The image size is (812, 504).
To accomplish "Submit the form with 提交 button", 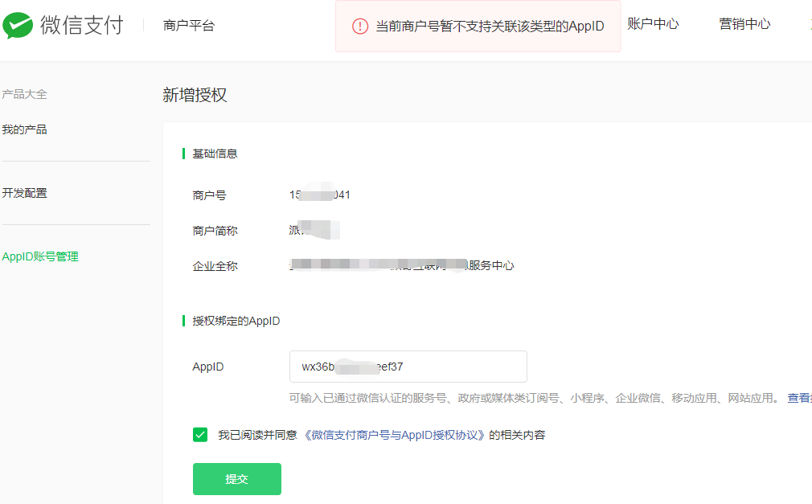I will tap(236, 479).
